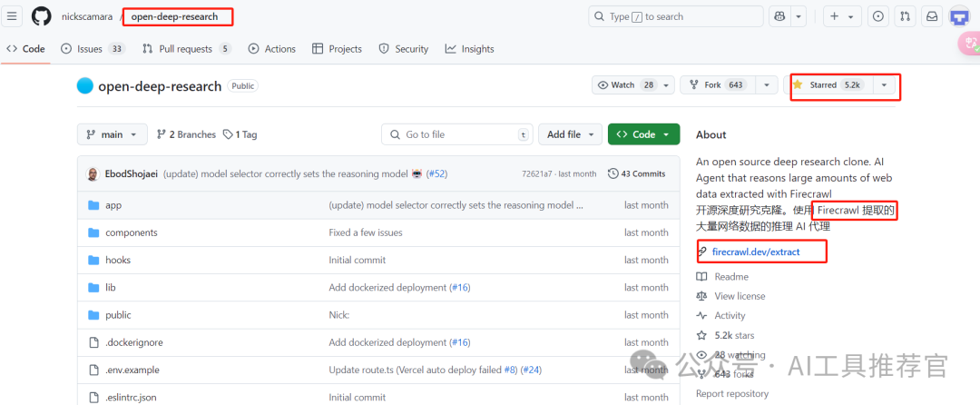Toggle the Starred button
Viewport: 980px width, 405px height.
click(x=828, y=85)
